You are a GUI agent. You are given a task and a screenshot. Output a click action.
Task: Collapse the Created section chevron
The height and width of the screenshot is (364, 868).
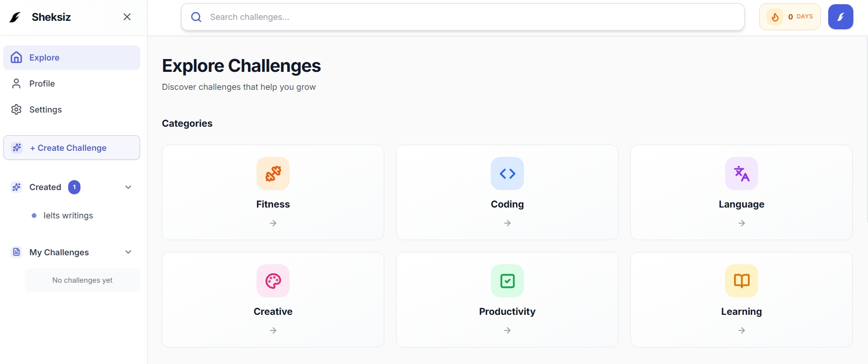[x=128, y=187]
